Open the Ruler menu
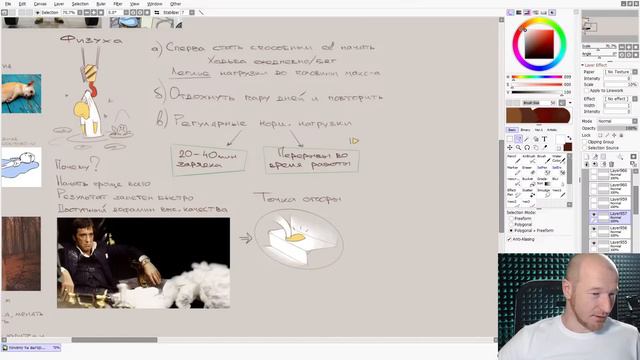640x360 pixels. 101,4
